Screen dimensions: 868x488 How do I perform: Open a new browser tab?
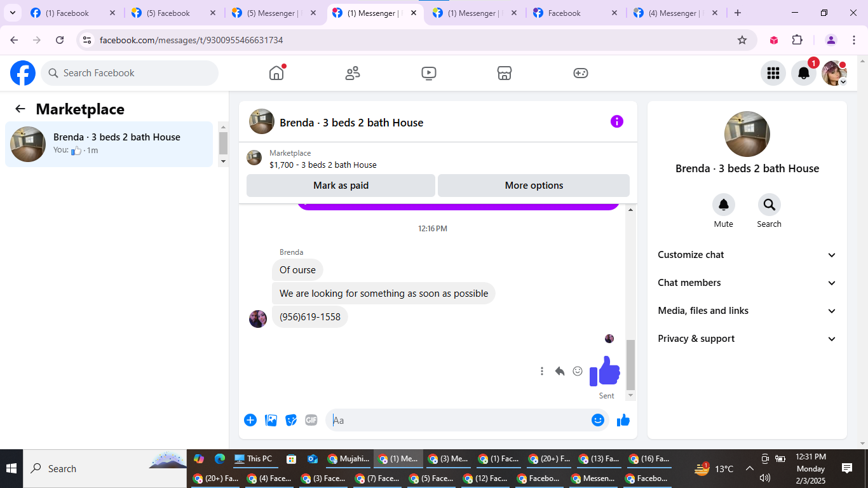click(738, 13)
